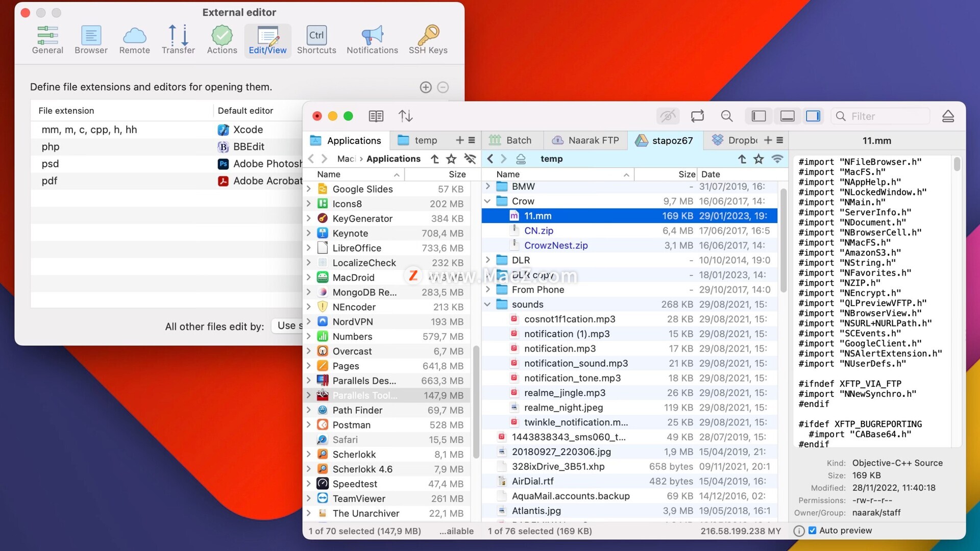Image resolution: width=980 pixels, height=551 pixels.
Task: Open Transfer preferences tab
Action: (178, 40)
